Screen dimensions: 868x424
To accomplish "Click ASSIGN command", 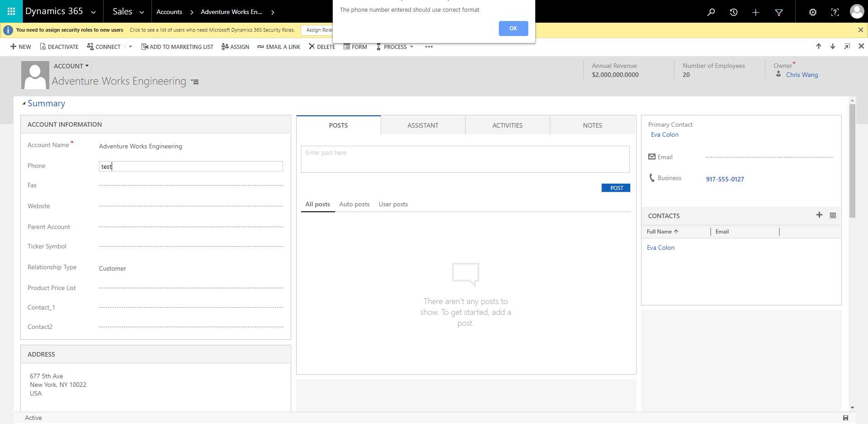I will 235,47.
